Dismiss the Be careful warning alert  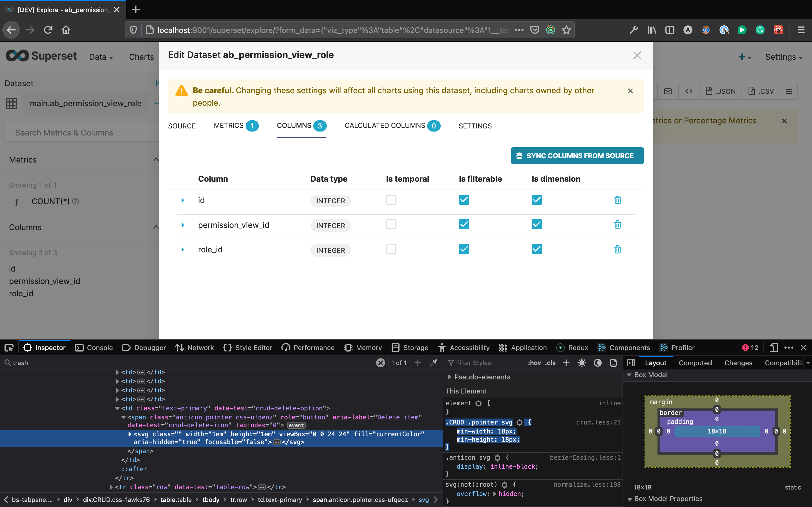[630, 91]
